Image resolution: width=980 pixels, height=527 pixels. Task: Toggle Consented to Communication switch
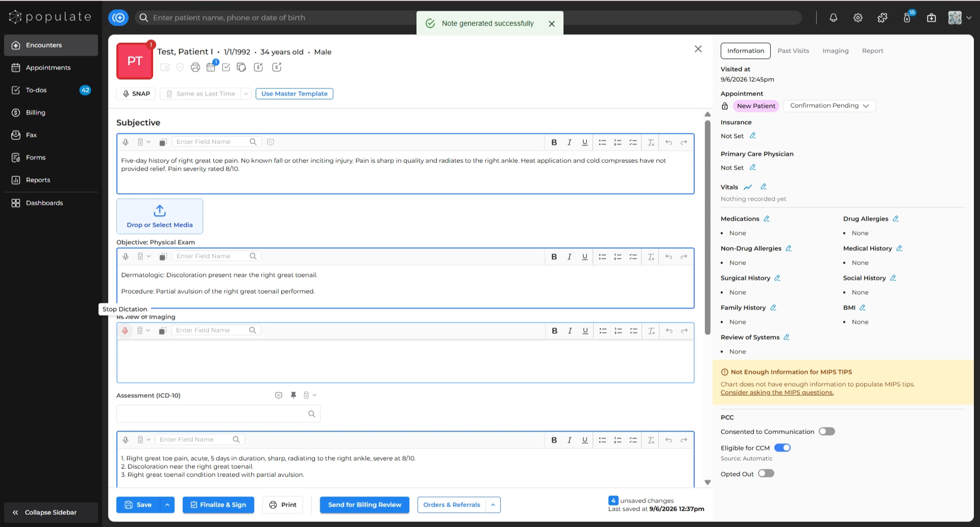click(826, 432)
